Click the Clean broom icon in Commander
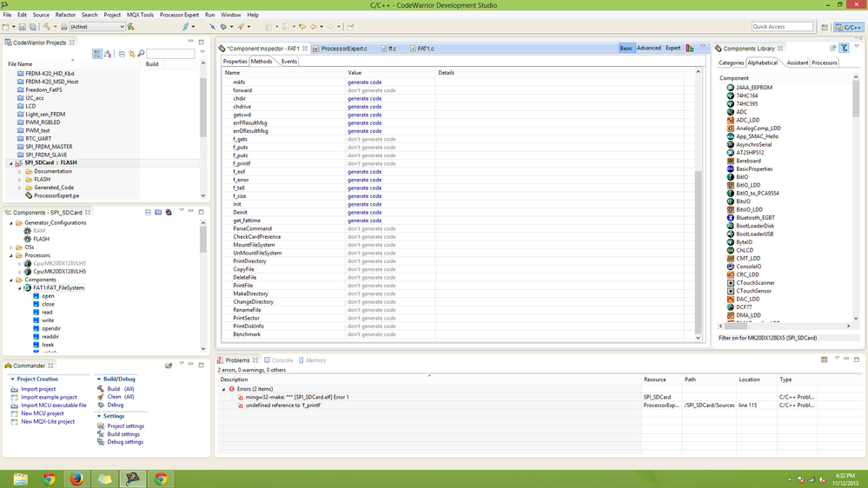 pyautogui.click(x=101, y=397)
